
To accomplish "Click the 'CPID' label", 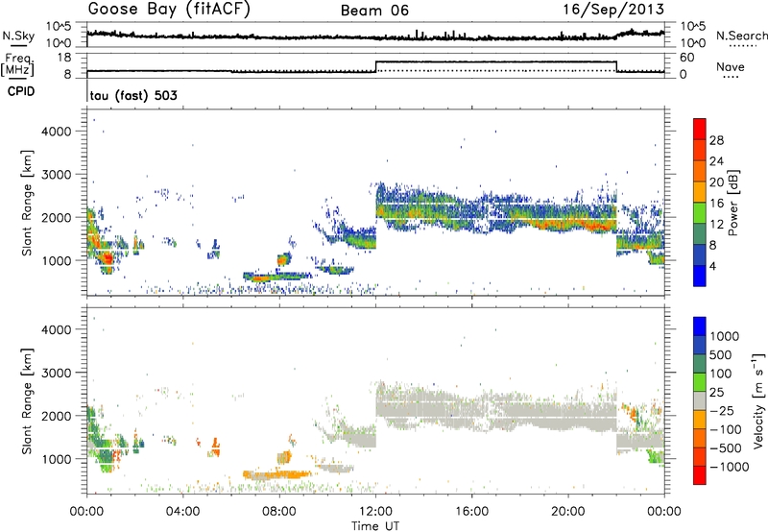I will pos(21,91).
